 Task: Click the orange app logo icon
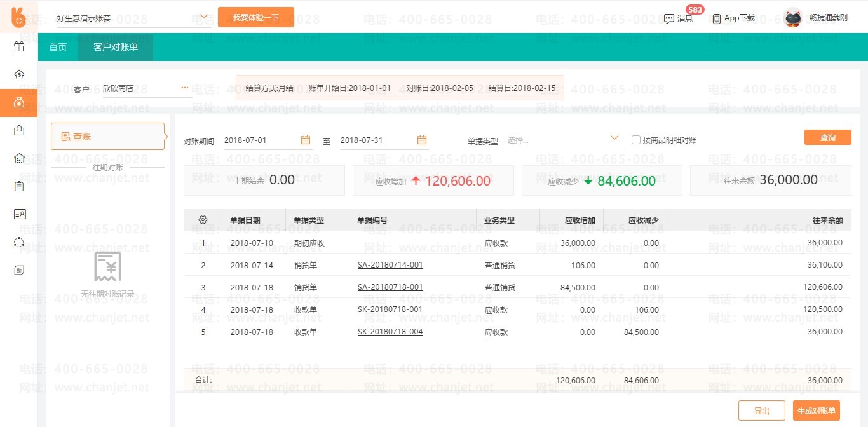point(19,18)
